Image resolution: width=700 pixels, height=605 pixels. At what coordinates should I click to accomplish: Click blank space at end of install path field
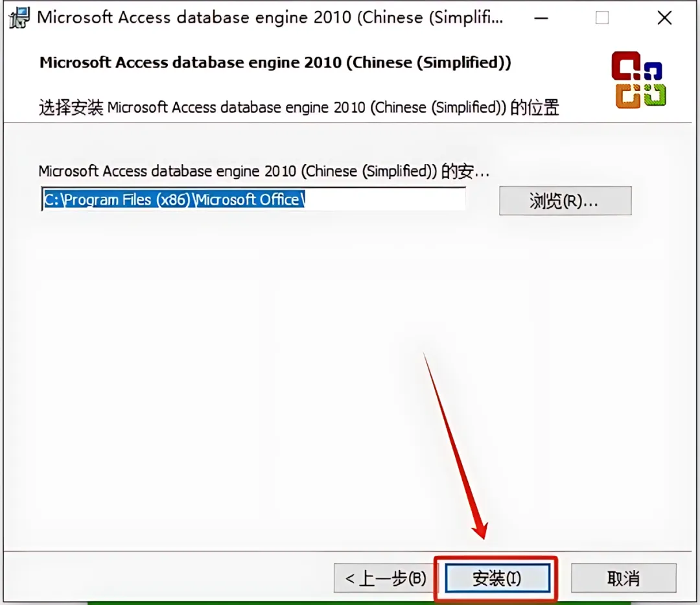point(384,200)
